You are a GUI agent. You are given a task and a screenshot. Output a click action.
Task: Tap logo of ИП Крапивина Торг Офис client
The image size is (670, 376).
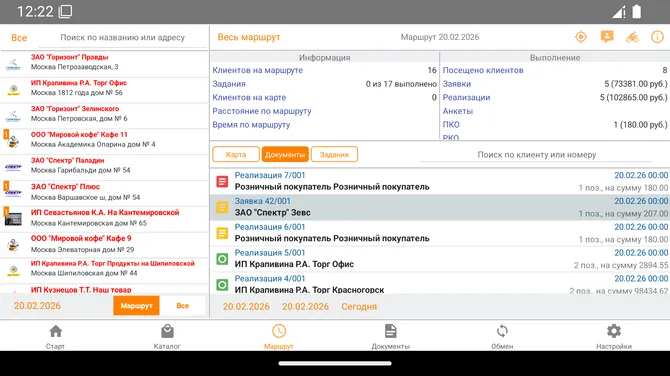(x=13, y=90)
